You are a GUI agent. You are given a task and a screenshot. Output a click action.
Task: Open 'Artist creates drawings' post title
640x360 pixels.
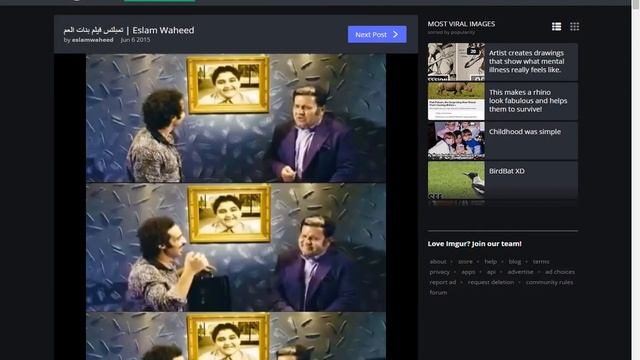[527, 61]
